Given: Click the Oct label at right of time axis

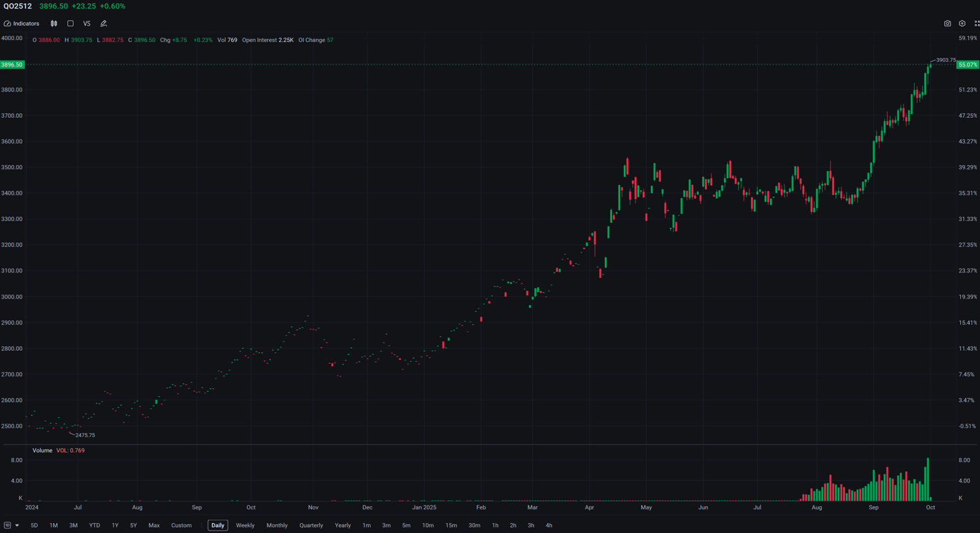Looking at the screenshot, I should tap(931, 508).
